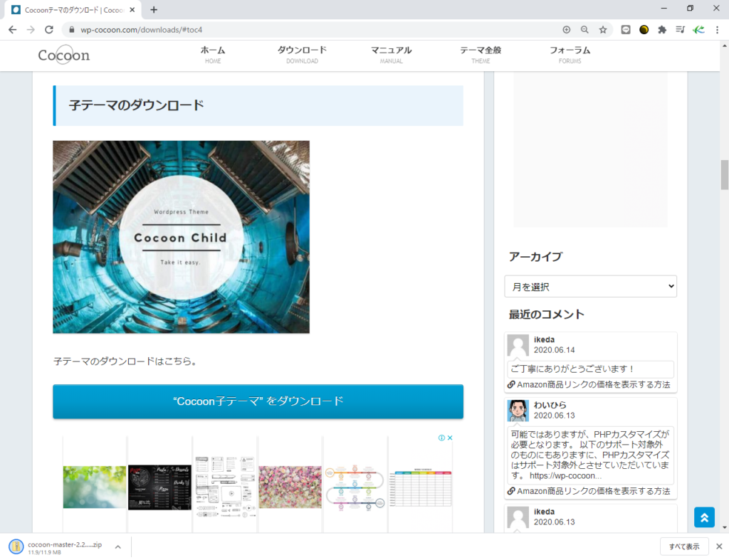729x560 pixels.
Task: Open the 月を選択 archive dropdown
Action: point(590,286)
